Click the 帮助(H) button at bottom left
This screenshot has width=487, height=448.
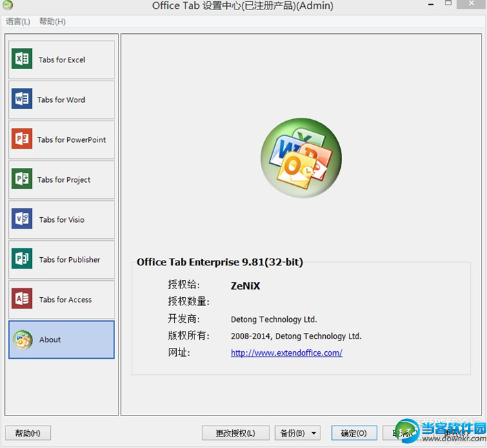point(28,433)
